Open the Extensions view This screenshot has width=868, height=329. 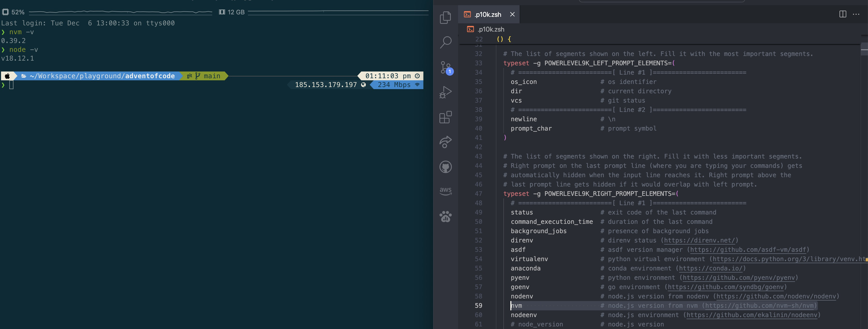445,117
